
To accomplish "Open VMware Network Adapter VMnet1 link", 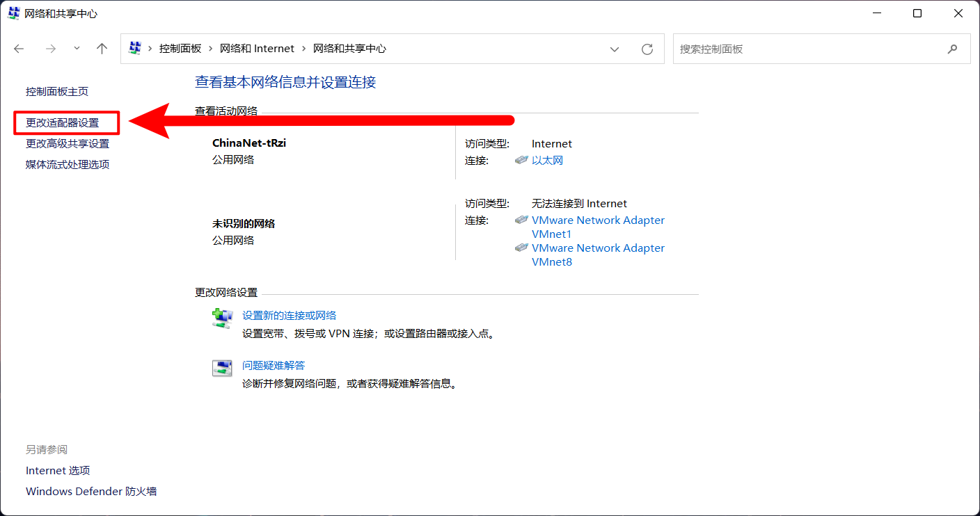I will pos(598,227).
